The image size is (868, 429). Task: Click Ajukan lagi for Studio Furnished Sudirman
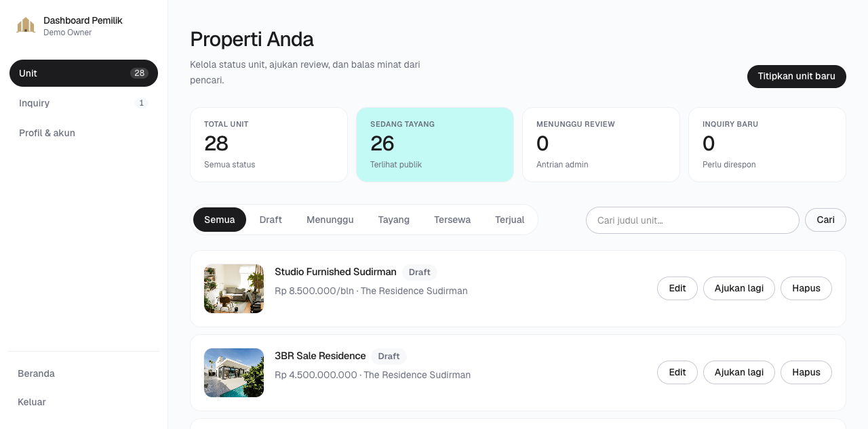pyautogui.click(x=739, y=288)
